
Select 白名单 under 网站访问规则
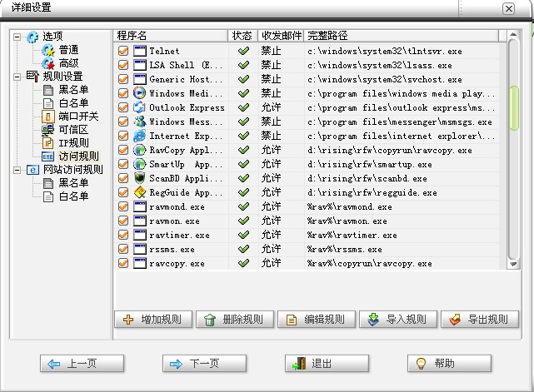pyautogui.click(x=73, y=196)
